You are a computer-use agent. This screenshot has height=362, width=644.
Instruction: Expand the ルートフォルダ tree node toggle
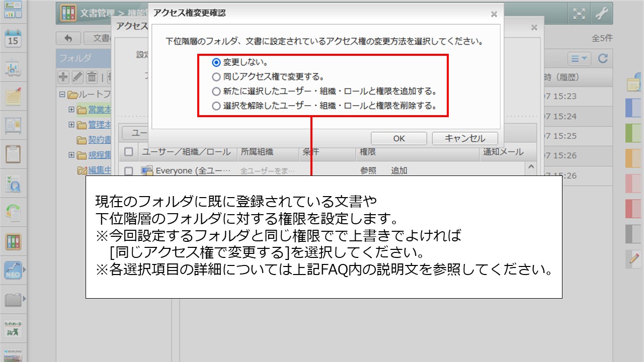click(x=62, y=94)
